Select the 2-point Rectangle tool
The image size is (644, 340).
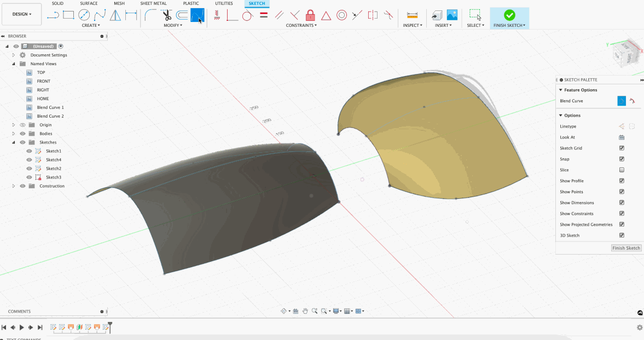click(68, 15)
